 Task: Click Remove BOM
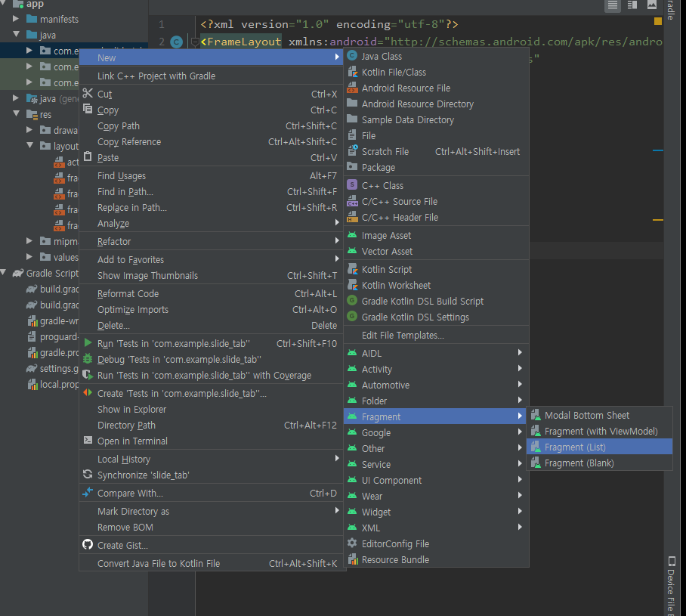pos(212,527)
